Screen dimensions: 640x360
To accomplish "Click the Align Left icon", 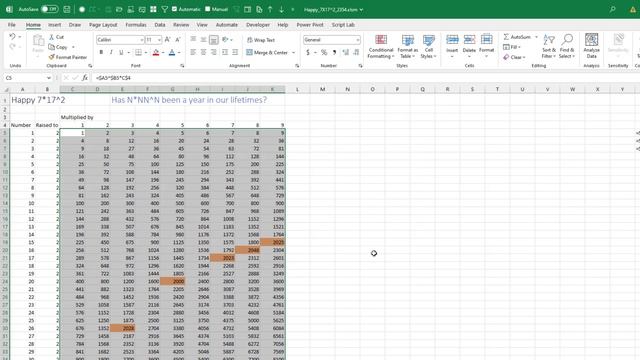I will [193, 52].
